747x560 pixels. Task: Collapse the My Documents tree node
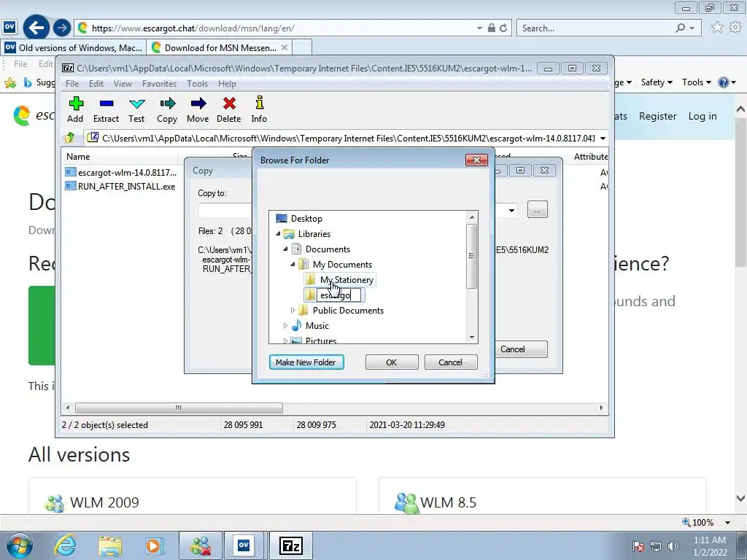click(293, 264)
